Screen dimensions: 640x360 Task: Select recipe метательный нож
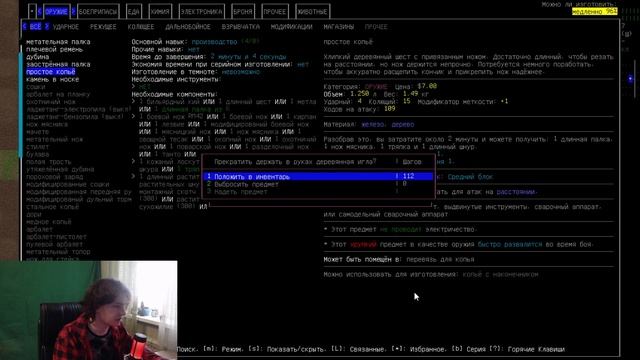[54, 139]
